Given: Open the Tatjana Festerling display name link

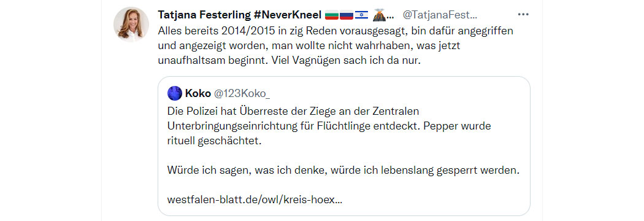Looking at the screenshot, I should (x=204, y=15).
